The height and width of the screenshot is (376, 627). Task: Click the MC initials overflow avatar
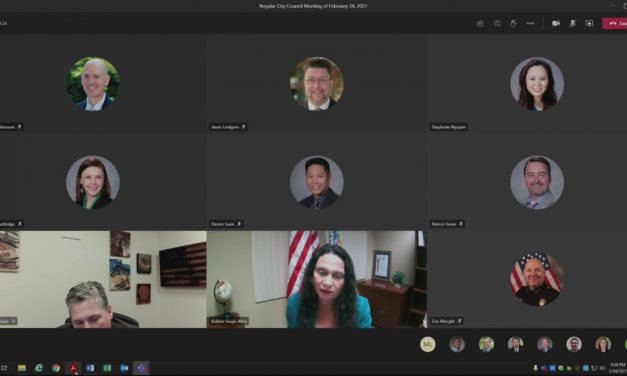(x=428, y=344)
